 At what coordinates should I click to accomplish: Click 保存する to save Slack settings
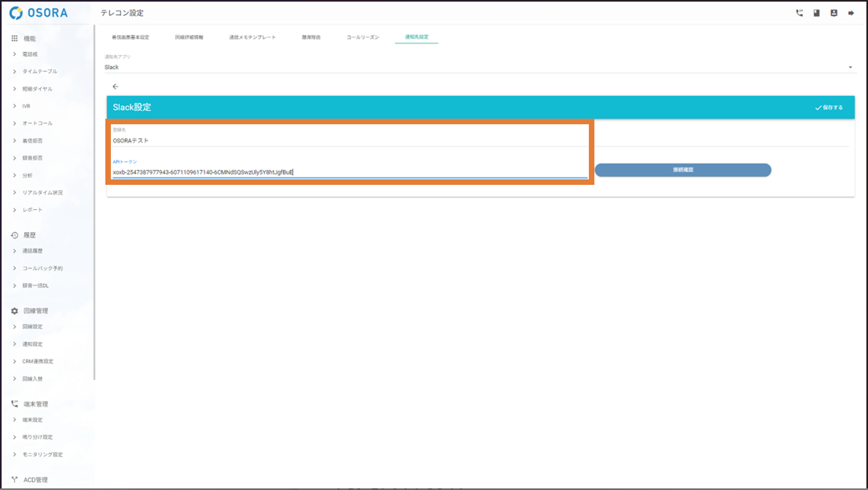829,108
